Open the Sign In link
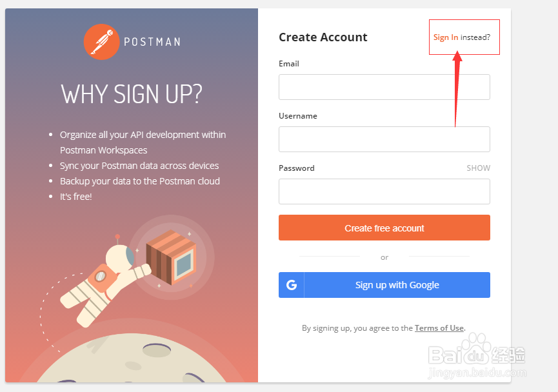The height and width of the screenshot is (392, 558). pos(446,37)
